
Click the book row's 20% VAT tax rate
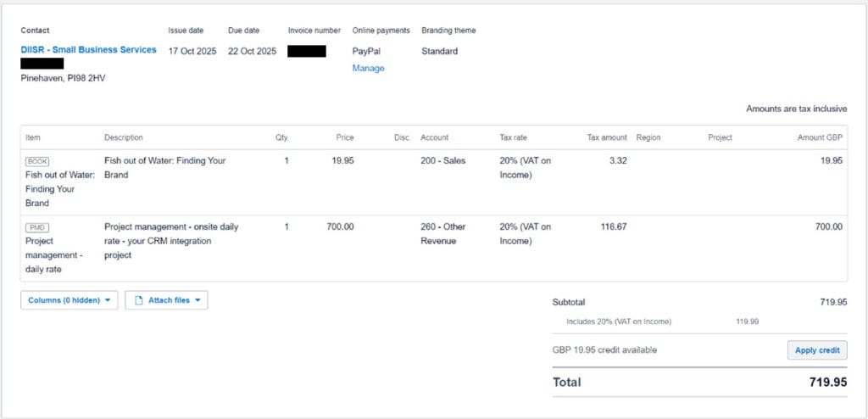pyautogui.click(x=525, y=167)
